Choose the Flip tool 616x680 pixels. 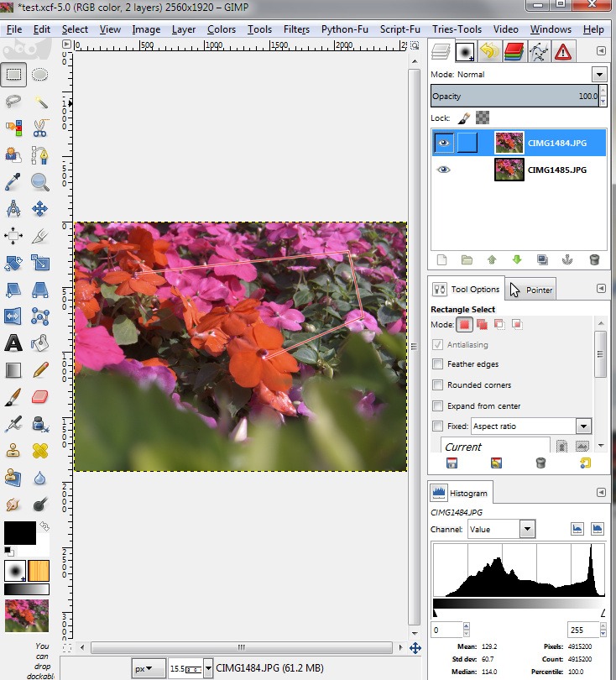click(13, 316)
